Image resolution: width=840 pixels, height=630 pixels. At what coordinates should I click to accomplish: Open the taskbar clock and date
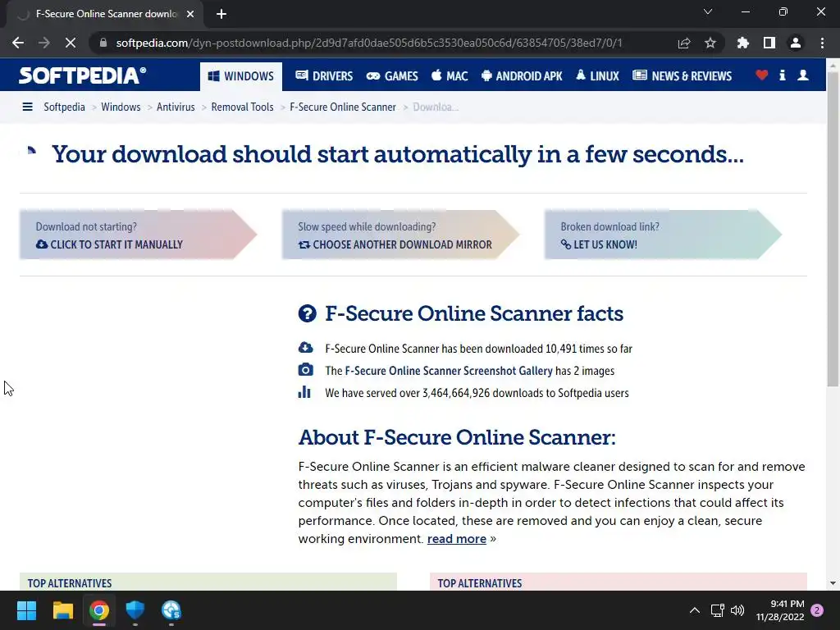tap(780, 610)
